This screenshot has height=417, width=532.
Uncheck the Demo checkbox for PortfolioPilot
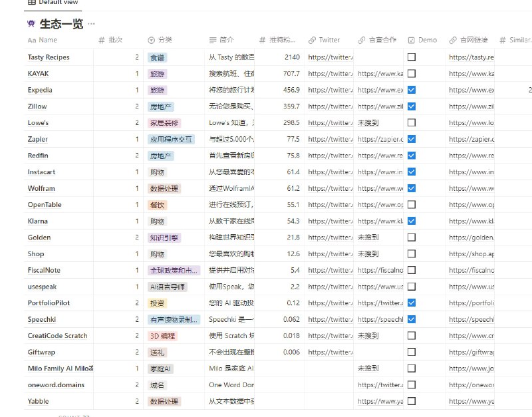tap(412, 303)
